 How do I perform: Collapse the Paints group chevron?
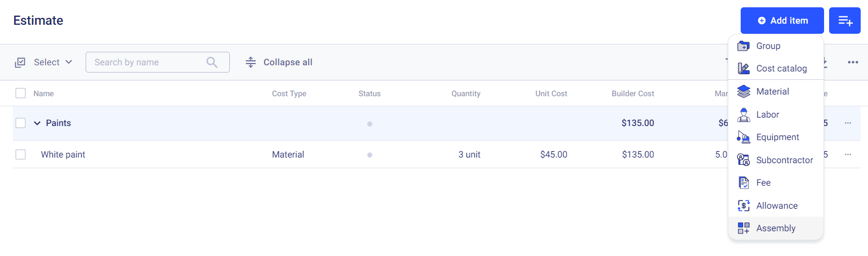click(37, 123)
